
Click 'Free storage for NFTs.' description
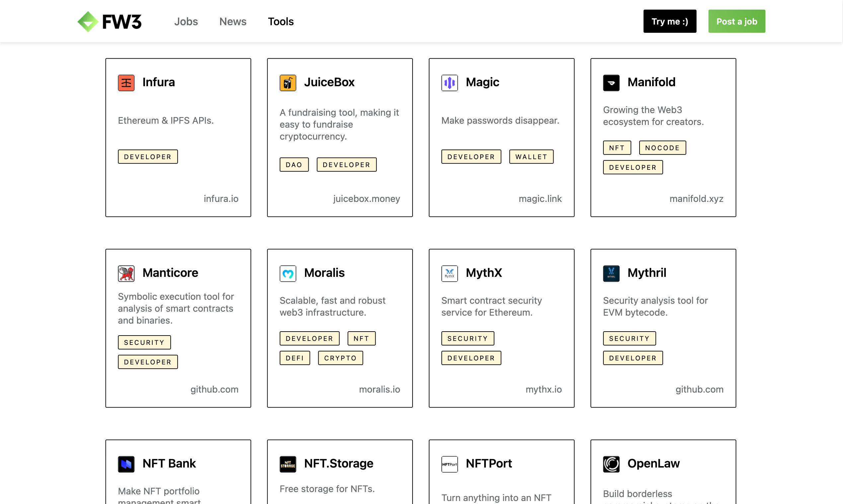(x=327, y=489)
